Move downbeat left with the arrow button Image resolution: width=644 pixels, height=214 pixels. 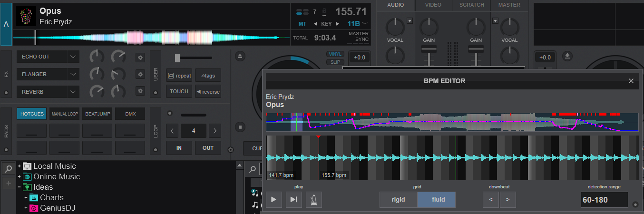coord(490,200)
